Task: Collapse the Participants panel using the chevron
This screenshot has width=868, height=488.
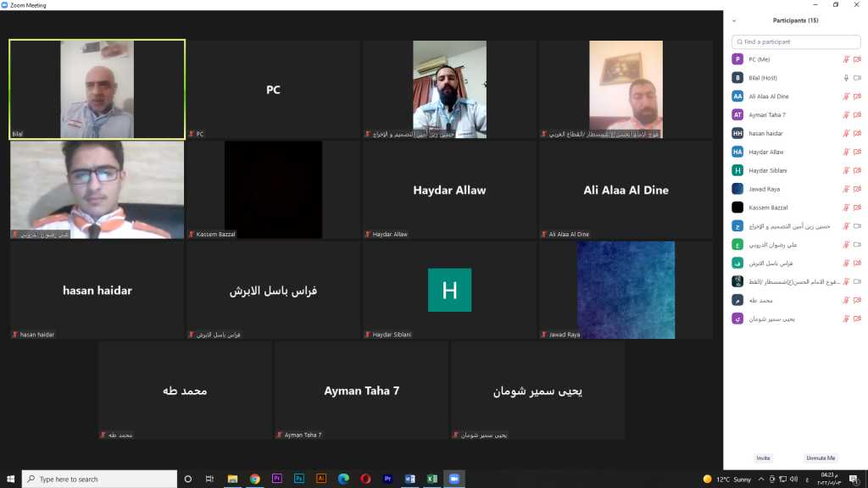Action: tap(734, 20)
